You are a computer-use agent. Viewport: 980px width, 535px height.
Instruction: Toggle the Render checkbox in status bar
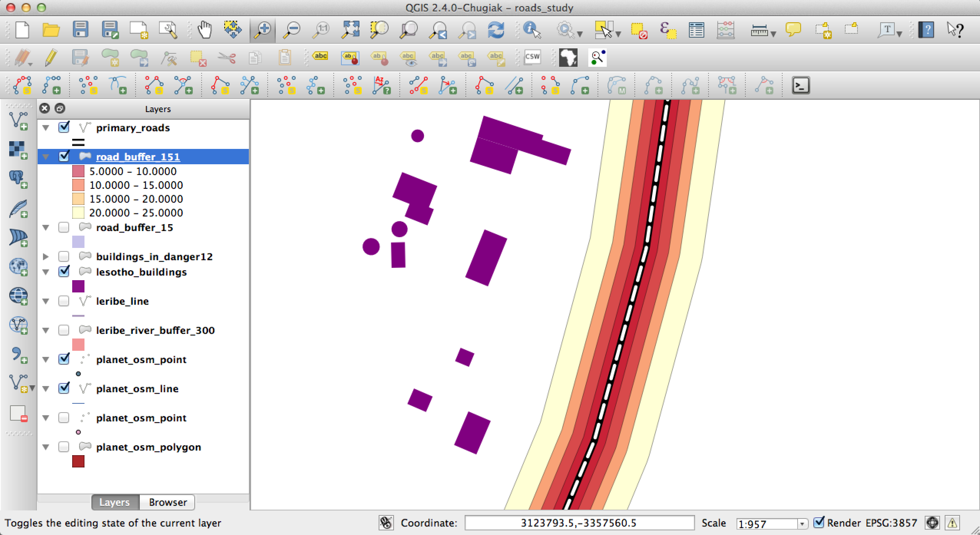point(819,522)
